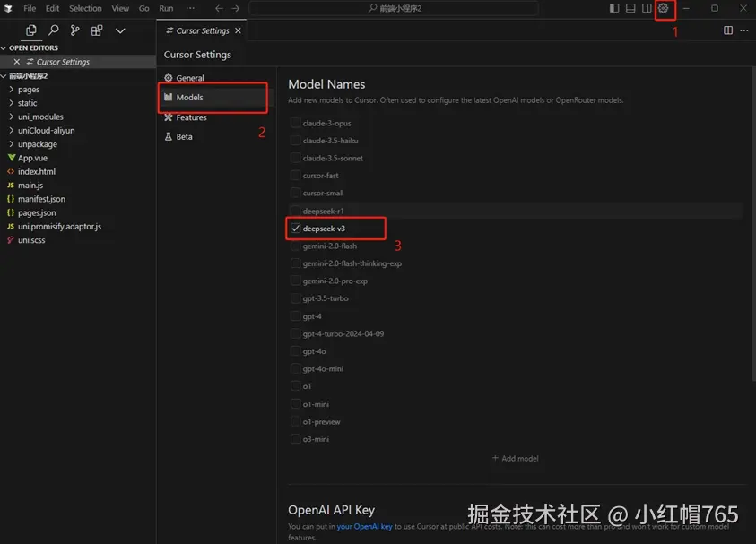The image size is (756, 544).
Task: Click the title bar search field
Action: tap(394, 8)
